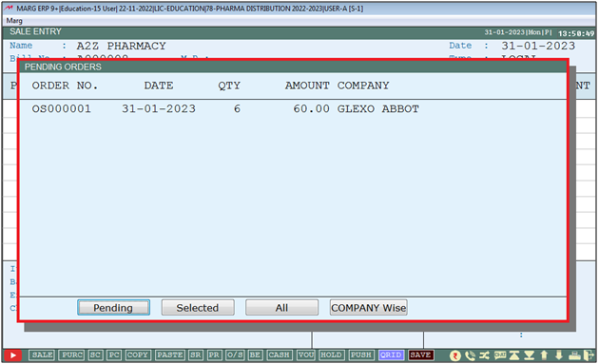Screen dimensions: 599x364
Task: Click the printer icon
Action: tap(574, 355)
